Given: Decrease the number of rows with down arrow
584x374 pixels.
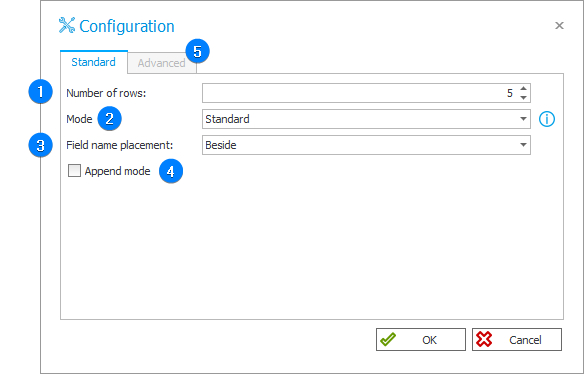Looking at the screenshot, I should [x=523, y=98].
